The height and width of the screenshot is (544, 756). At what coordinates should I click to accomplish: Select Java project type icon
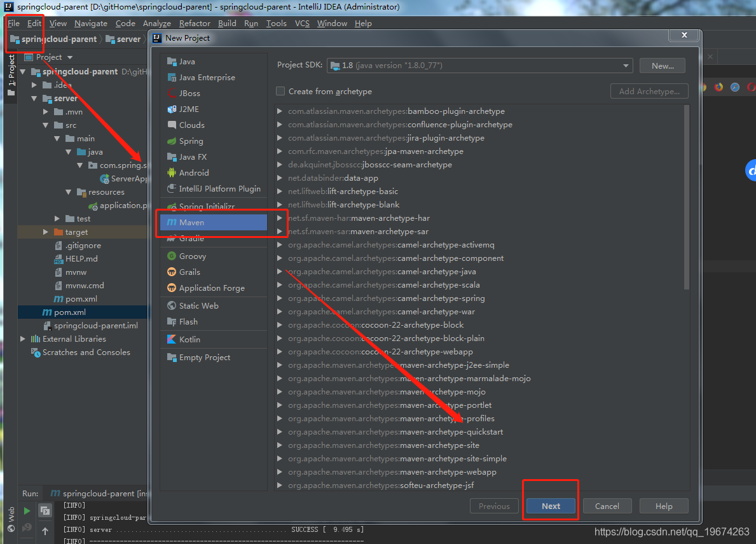[x=172, y=61]
